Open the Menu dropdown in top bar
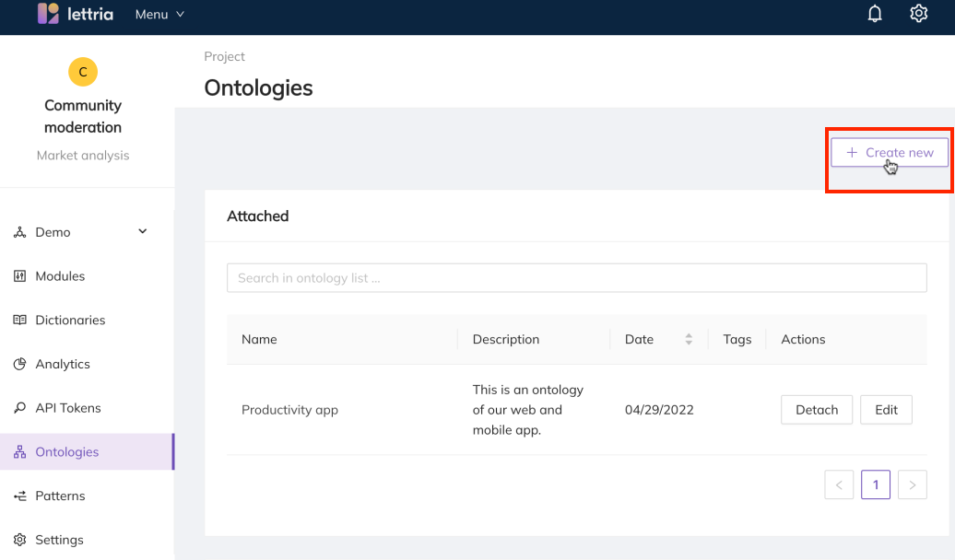The image size is (955, 560). (159, 14)
